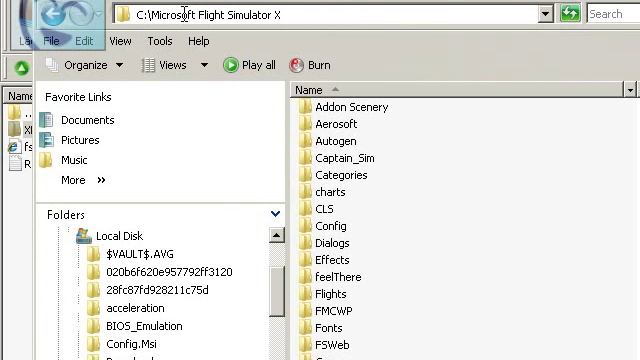The height and width of the screenshot is (360, 640).
Task: Open the Help menu
Action: pyautogui.click(x=199, y=41)
